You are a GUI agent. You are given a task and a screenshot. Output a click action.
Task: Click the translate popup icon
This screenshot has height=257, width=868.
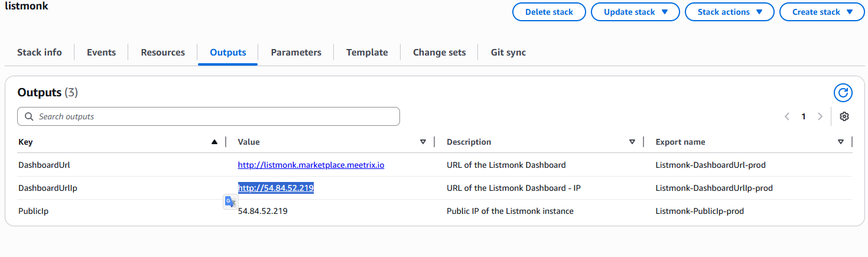(230, 202)
